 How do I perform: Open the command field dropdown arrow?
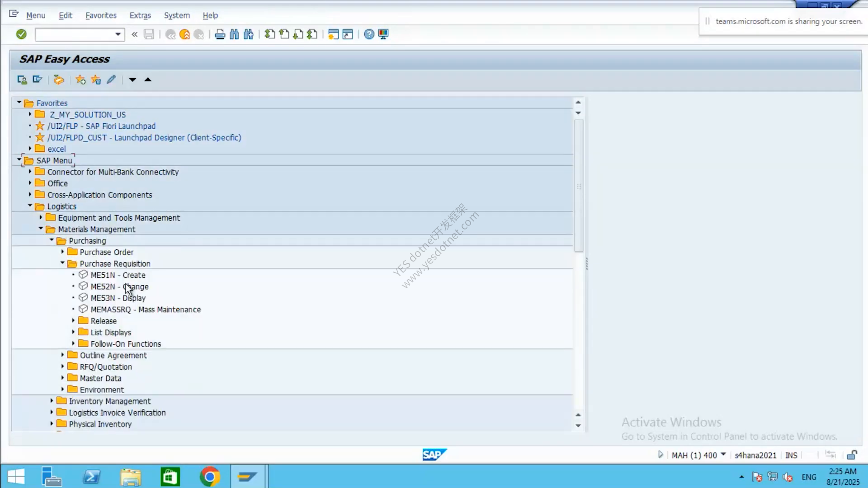click(118, 34)
